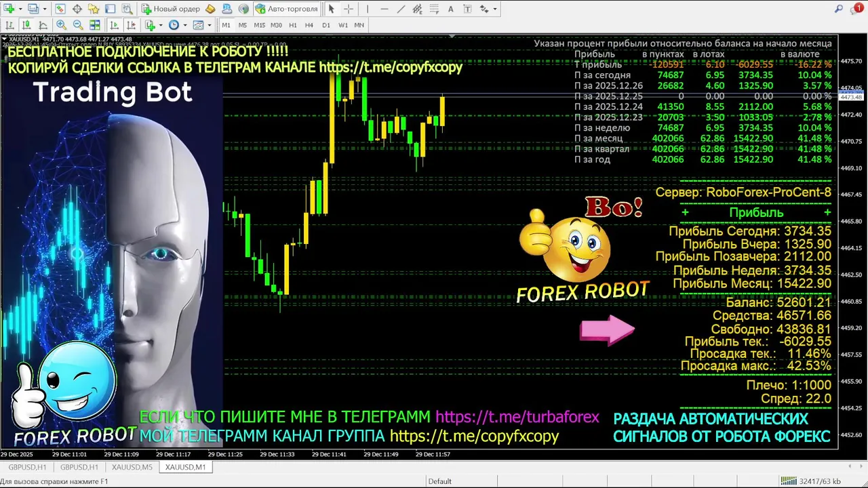Select the MN timeframe
This screenshot has height=488, width=868.
pos(359,25)
